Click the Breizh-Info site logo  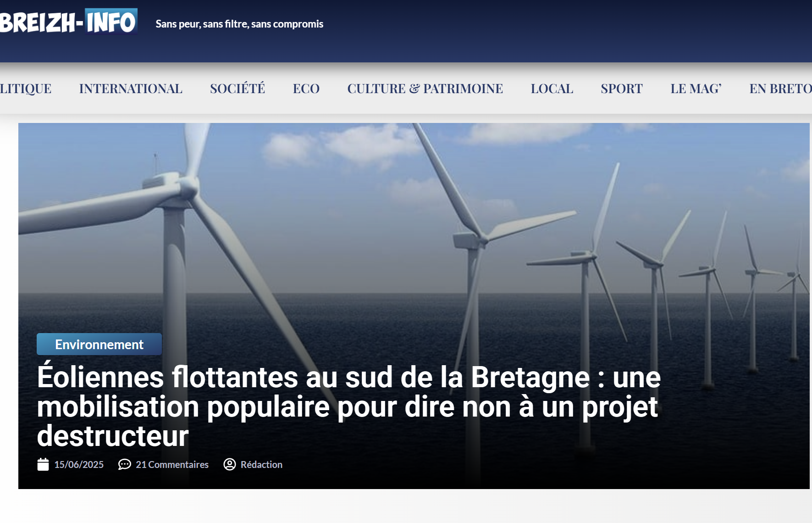[69, 22]
